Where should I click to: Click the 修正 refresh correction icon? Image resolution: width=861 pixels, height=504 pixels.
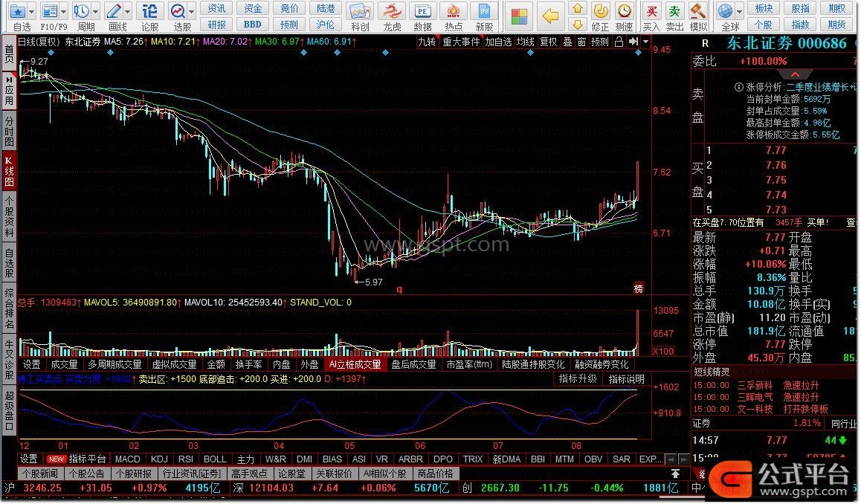[601, 11]
